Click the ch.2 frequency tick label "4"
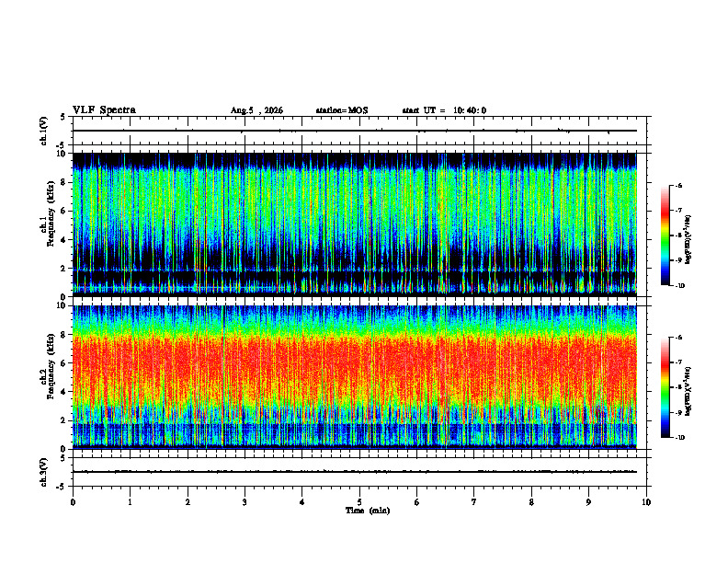728x563 pixels. [x=63, y=392]
